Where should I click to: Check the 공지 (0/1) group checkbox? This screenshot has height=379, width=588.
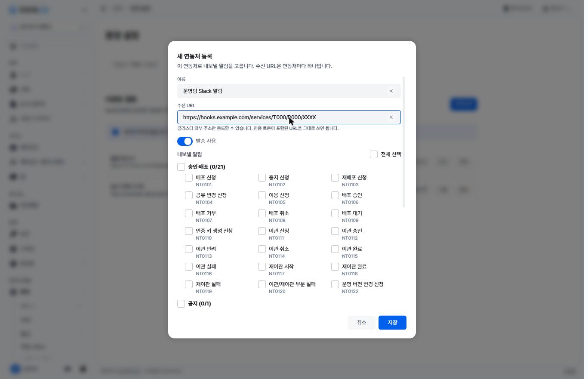point(181,304)
